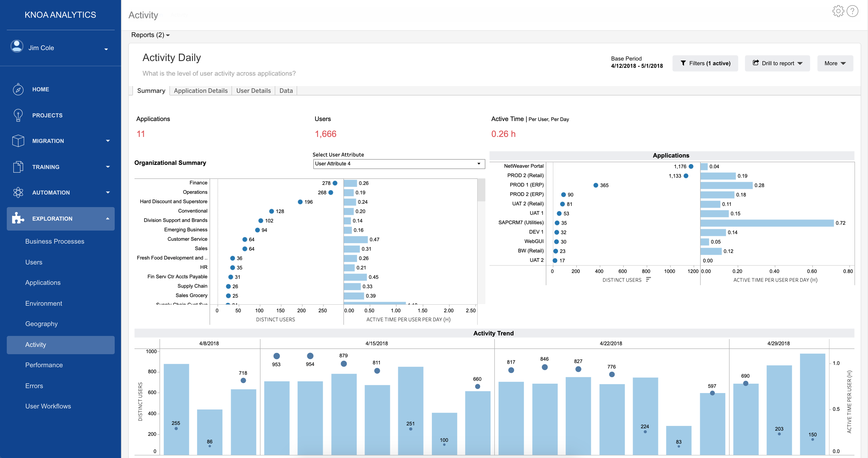Click the Home compass icon
Screen dimensions: 868x458
18,89
